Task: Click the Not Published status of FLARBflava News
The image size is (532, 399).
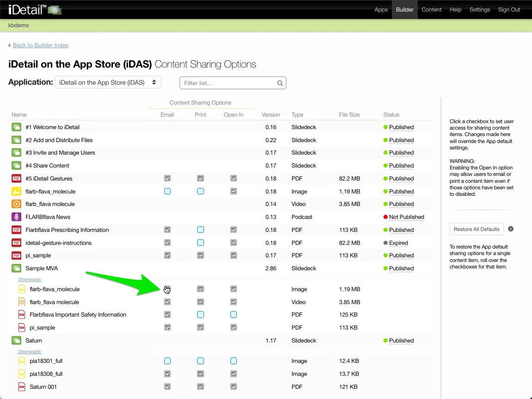Action: pos(406,217)
